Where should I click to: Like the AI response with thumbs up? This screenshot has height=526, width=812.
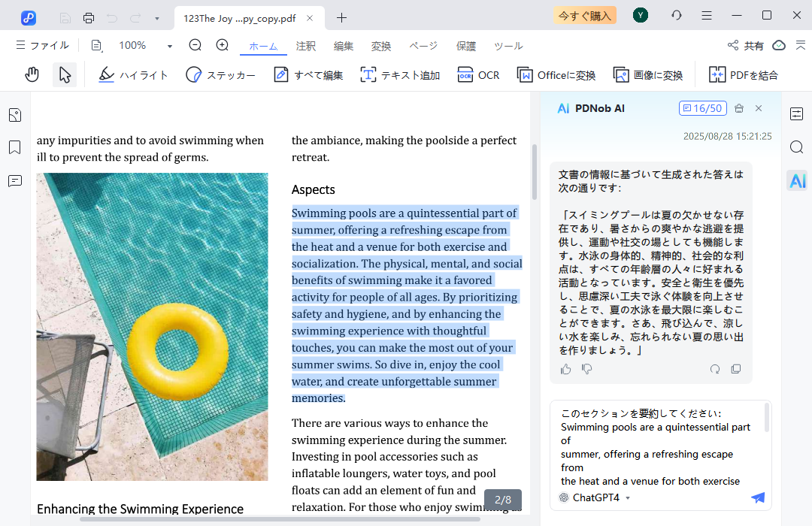click(566, 369)
